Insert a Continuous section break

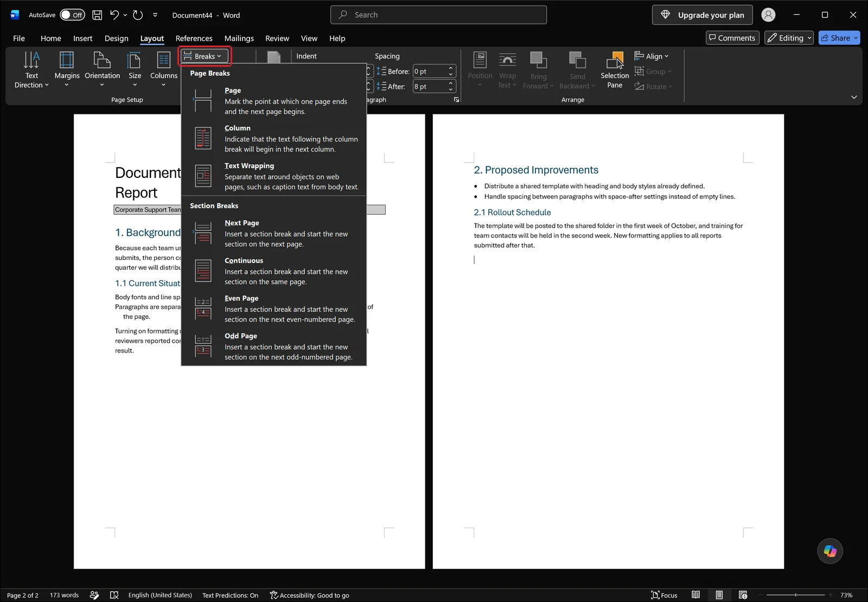[274, 271]
